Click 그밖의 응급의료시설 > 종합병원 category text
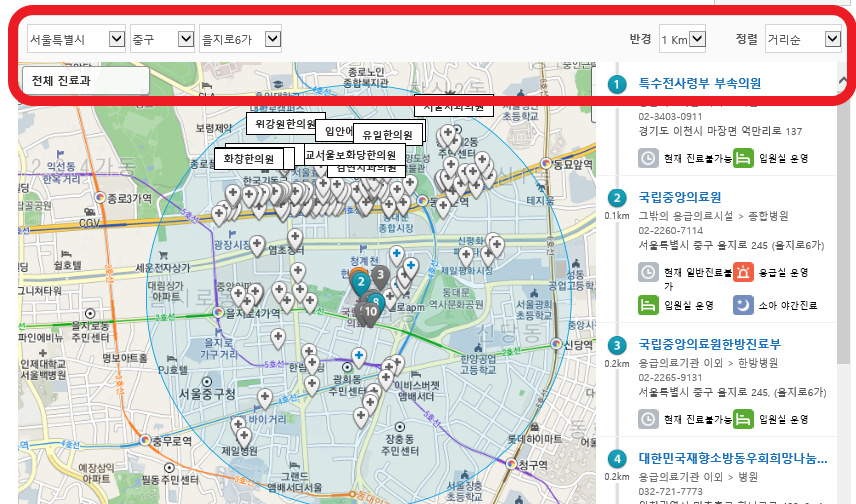This screenshot has width=856, height=504. tap(714, 216)
